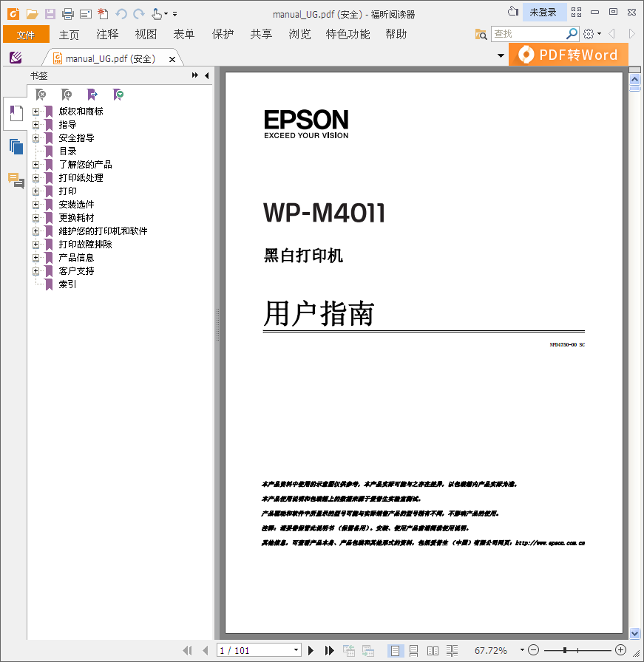Open the advanced search folder icon
Screen dimensions: 644x662
click(481, 34)
